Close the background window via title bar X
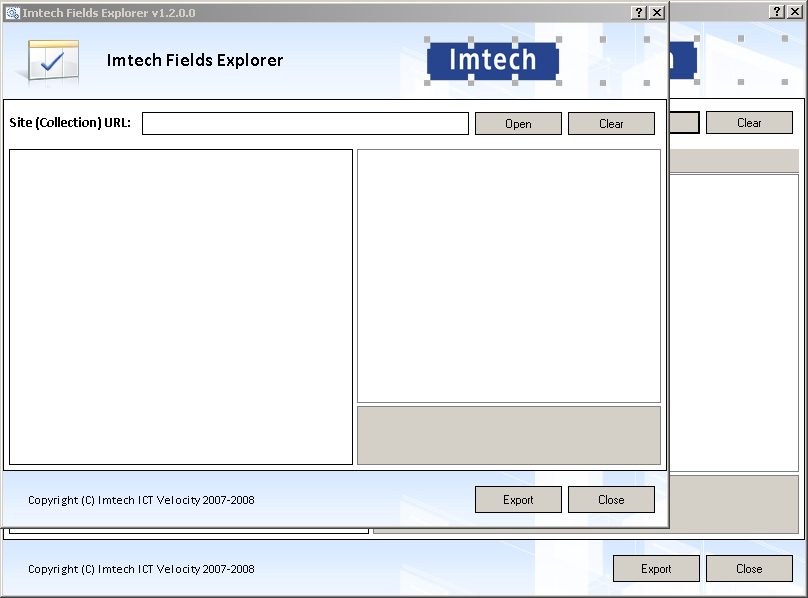The width and height of the screenshot is (808, 598). point(795,12)
